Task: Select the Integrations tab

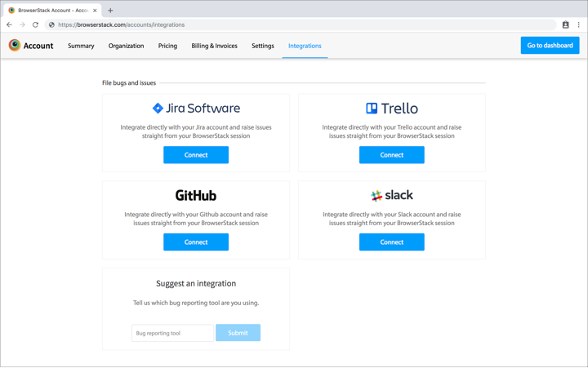Action: [305, 46]
